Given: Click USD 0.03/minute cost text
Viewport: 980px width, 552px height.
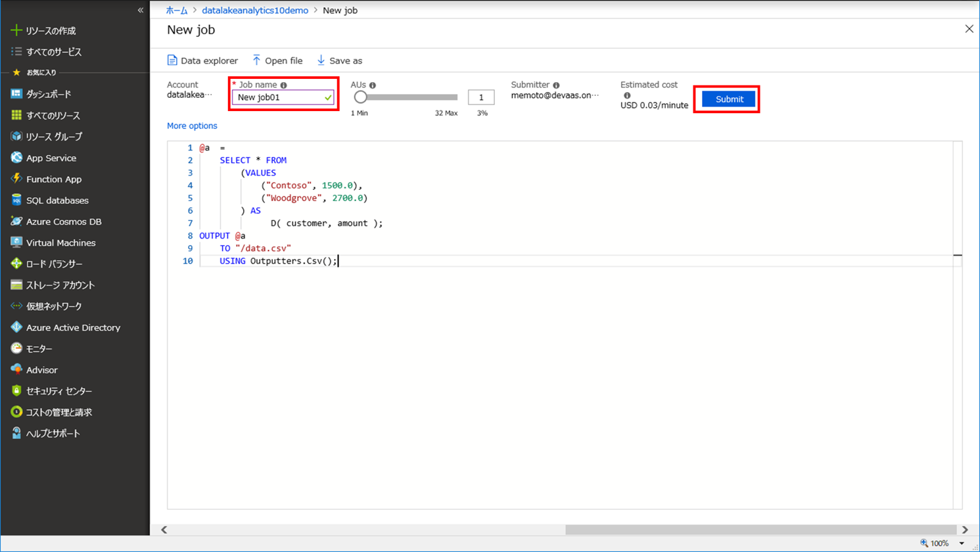Looking at the screenshot, I should pos(654,105).
